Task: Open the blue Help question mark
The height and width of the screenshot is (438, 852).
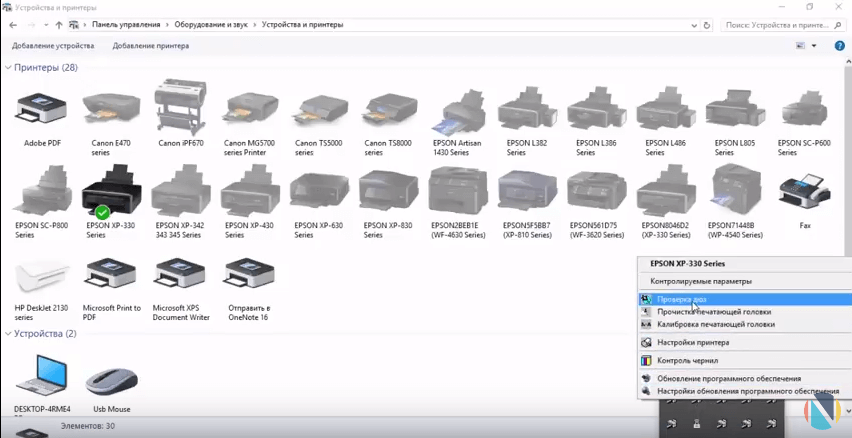Action: (840, 46)
